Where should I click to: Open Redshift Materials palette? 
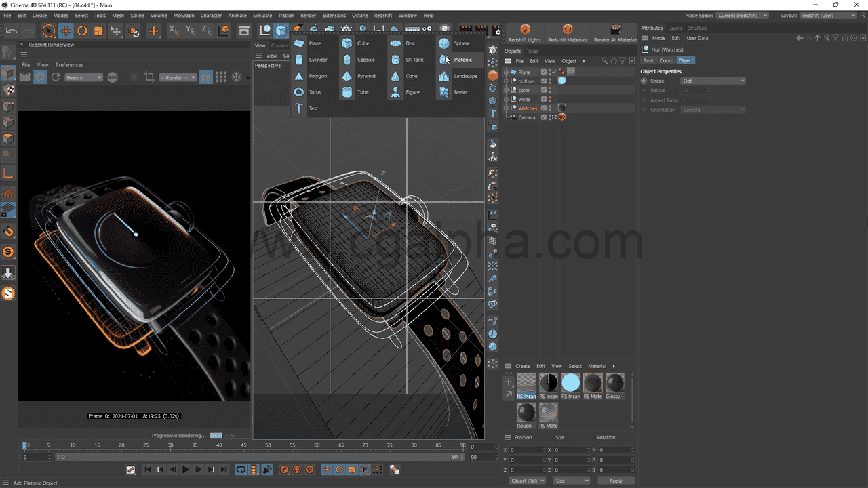coord(568,33)
